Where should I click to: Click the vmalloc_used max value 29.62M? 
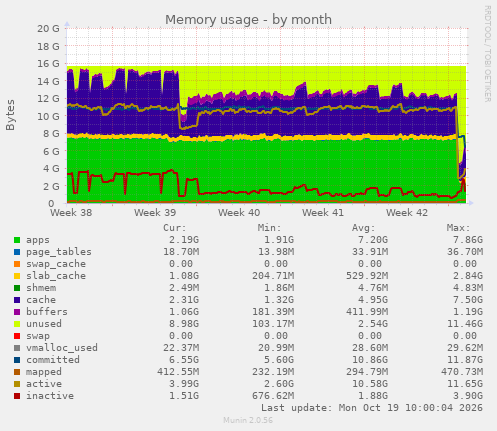[465, 348]
